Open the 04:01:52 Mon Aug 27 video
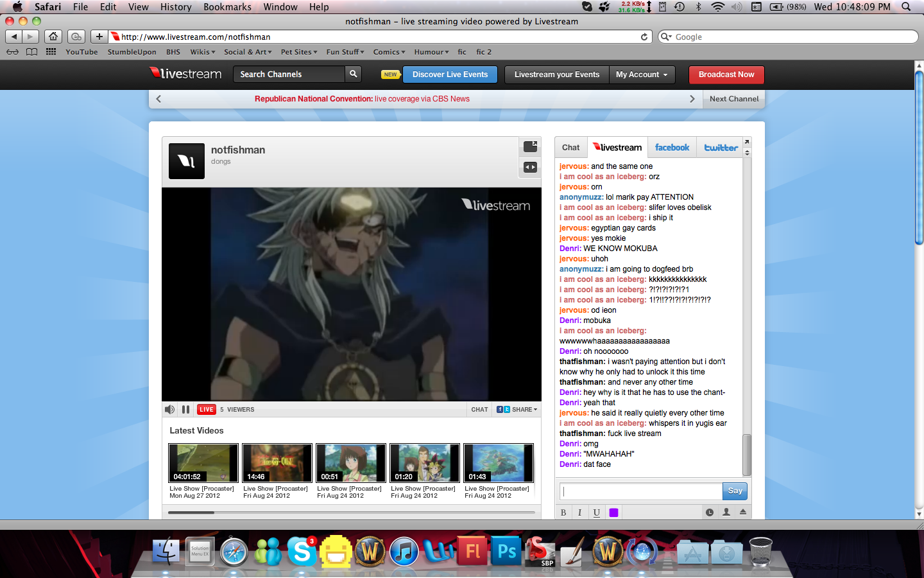Screen dimensions: 924x578 (203, 462)
